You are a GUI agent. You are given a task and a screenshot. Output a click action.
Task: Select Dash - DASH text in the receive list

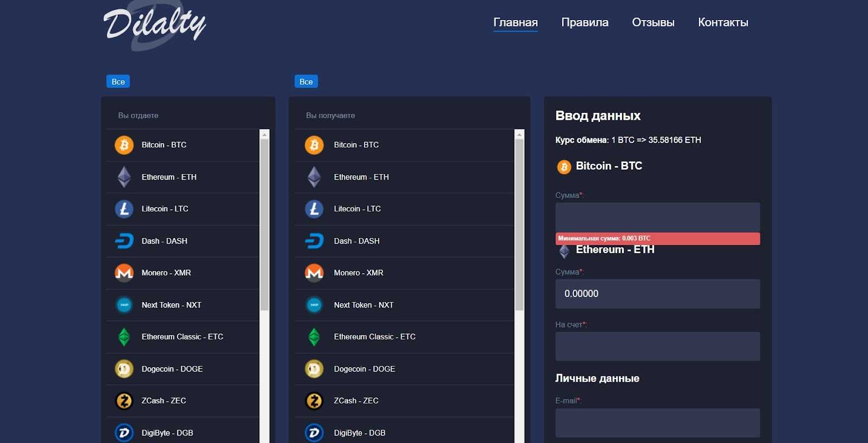[357, 241]
